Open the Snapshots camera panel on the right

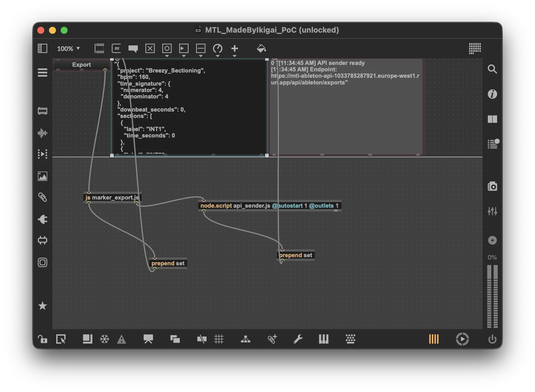[492, 186]
